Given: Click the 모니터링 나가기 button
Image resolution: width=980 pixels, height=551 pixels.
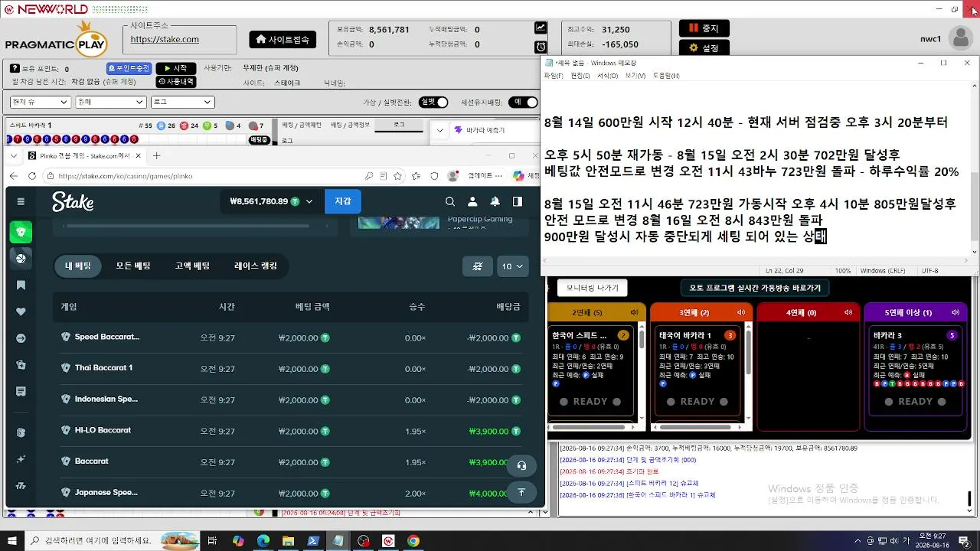Looking at the screenshot, I should pos(593,288).
